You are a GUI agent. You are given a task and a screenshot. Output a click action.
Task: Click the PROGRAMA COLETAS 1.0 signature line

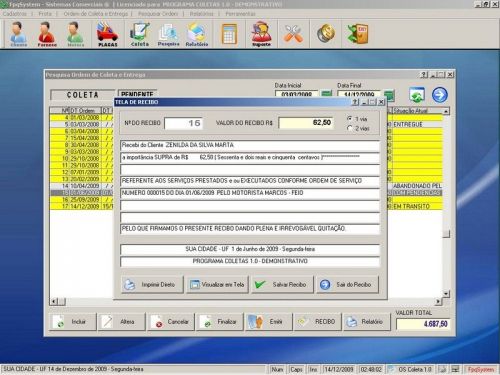(x=250, y=261)
